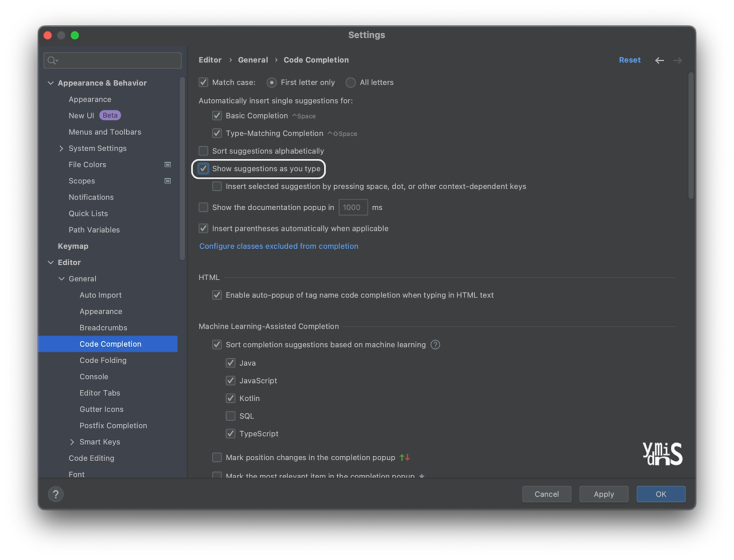Enable Sort suggestions alphabetically
The image size is (734, 560).
[x=203, y=151]
